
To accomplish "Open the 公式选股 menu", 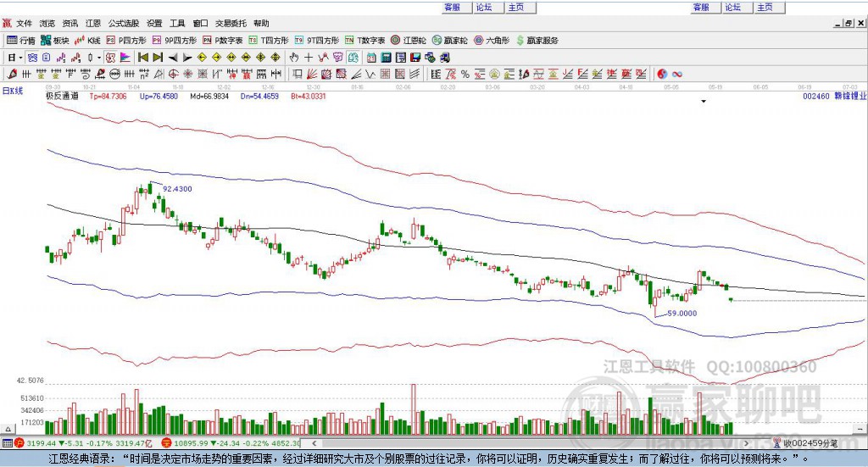I will (124, 23).
